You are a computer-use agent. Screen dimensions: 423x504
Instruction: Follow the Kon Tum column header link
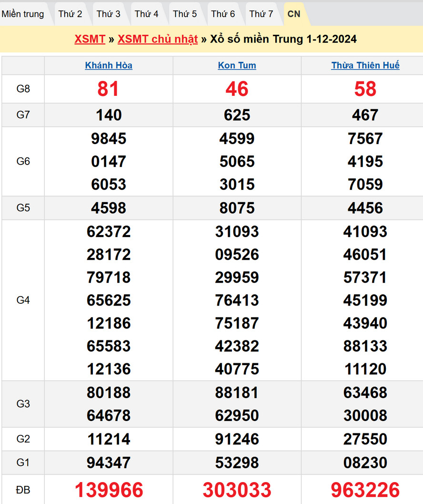[237, 65]
